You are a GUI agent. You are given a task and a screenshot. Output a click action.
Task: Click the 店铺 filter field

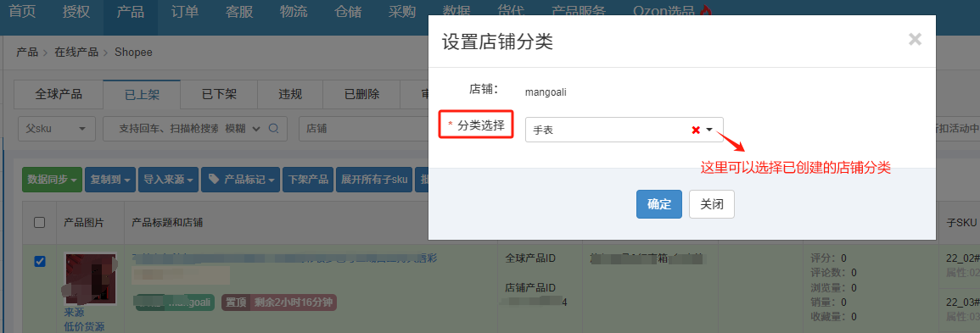pyautogui.click(x=364, y=129)
